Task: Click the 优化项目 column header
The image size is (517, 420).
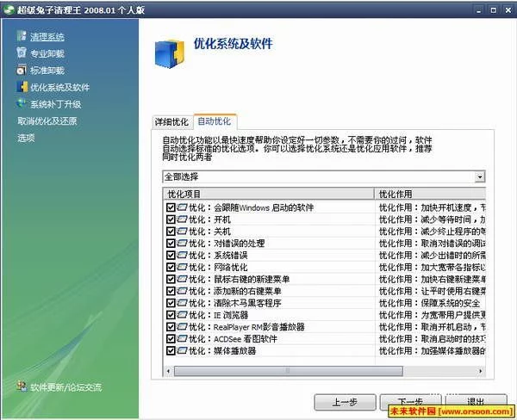Action: (267, 194)
